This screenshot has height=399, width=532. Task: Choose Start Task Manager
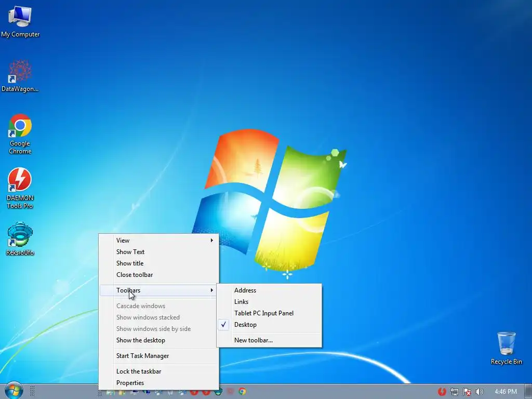click(159, 355)
